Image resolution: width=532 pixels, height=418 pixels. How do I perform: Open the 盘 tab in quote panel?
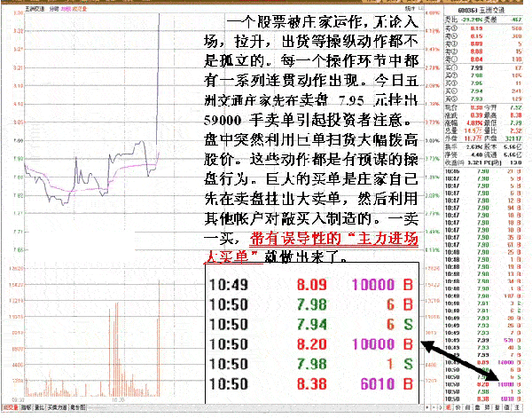[x=478, y=407]
